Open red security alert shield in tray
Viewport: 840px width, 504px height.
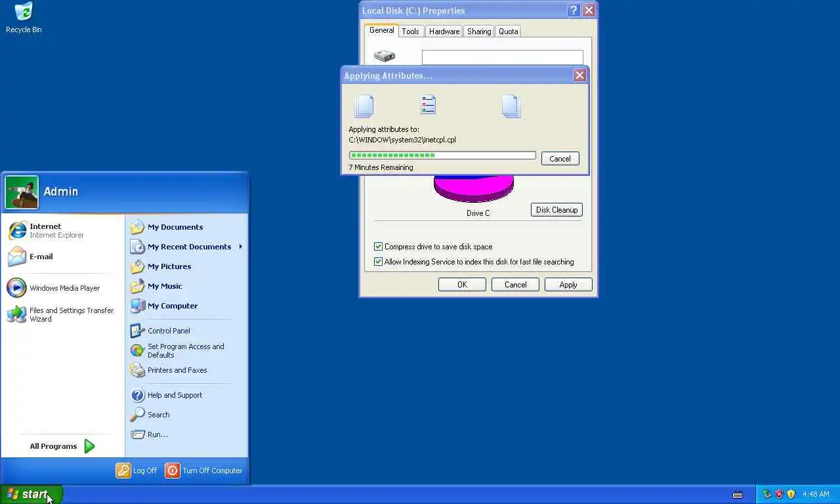(779, 494)
